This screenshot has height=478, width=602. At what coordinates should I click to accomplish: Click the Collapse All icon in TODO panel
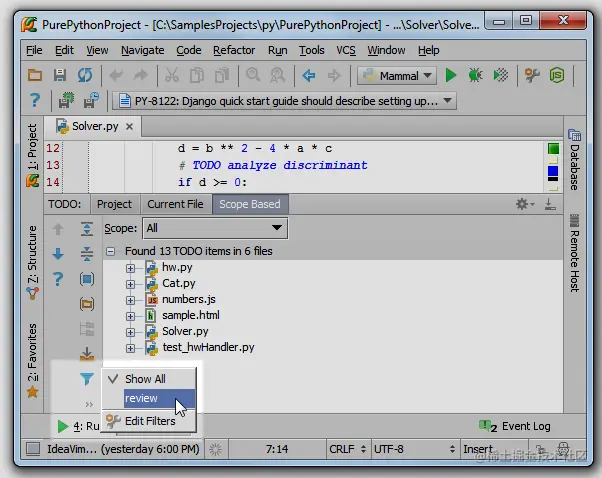(x=87, y=254)
